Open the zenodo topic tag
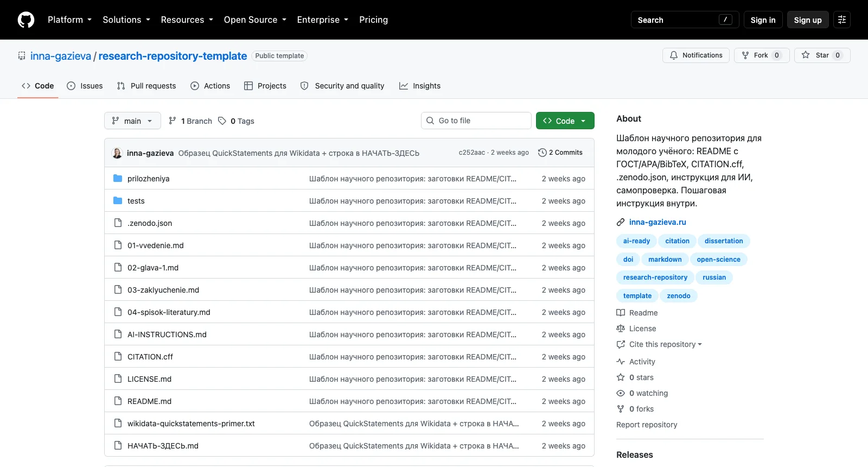 click(x=679, y=295)
